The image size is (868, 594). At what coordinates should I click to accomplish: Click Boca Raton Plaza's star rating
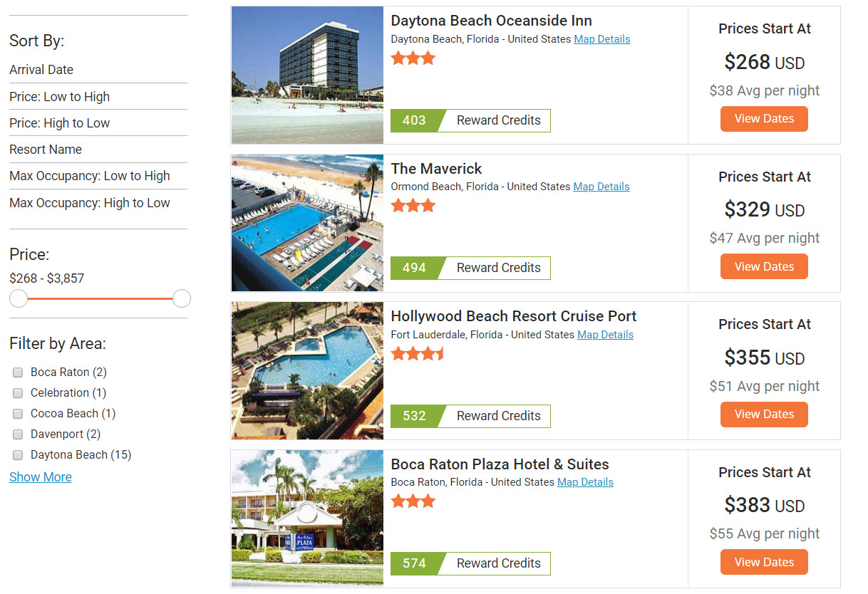[413, 501]
